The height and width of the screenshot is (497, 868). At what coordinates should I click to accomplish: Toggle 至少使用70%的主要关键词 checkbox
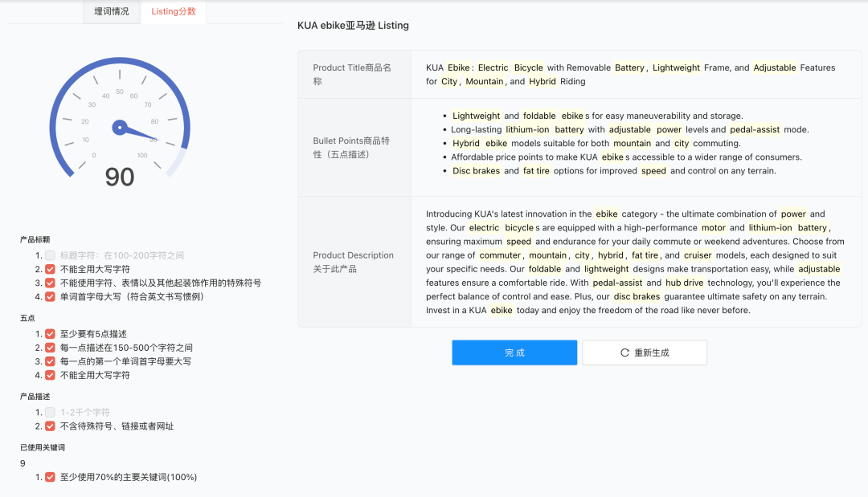point(48,476)
